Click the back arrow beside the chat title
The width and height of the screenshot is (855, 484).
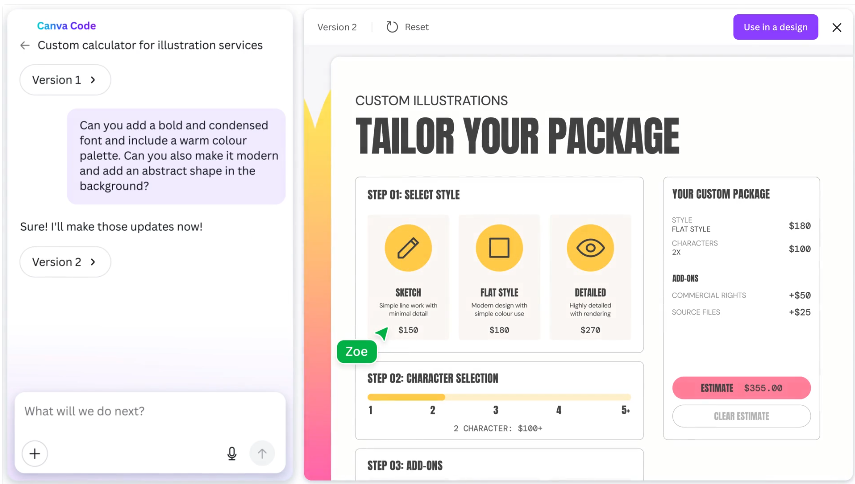pyautogui.click(x=25, y=45)
